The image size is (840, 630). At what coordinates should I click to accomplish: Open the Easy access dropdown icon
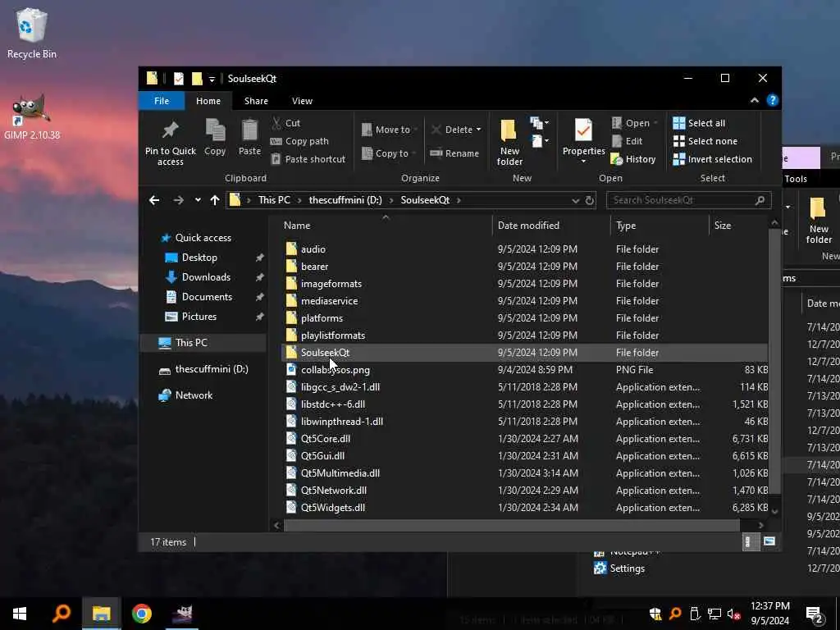click(x=540, y=141)
